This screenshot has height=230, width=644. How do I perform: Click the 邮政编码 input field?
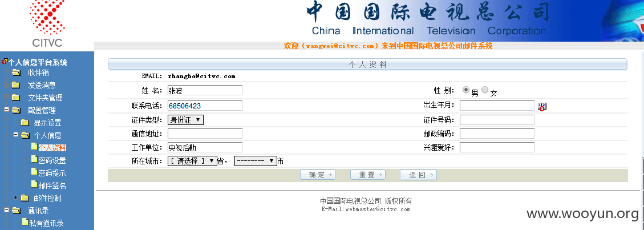[x=497, y=134]
